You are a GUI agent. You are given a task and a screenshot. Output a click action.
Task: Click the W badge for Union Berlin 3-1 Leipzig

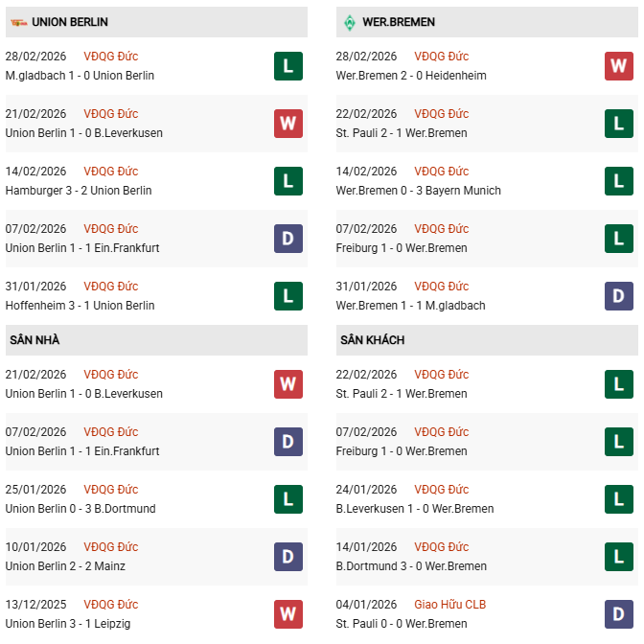[x=287, y=614]
